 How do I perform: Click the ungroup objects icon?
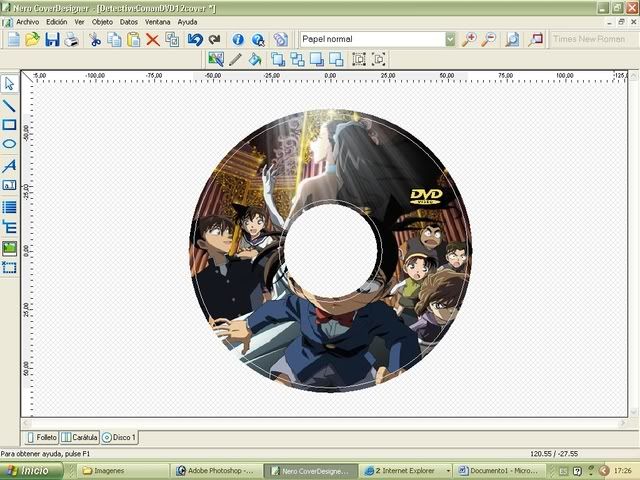[379, 59]
